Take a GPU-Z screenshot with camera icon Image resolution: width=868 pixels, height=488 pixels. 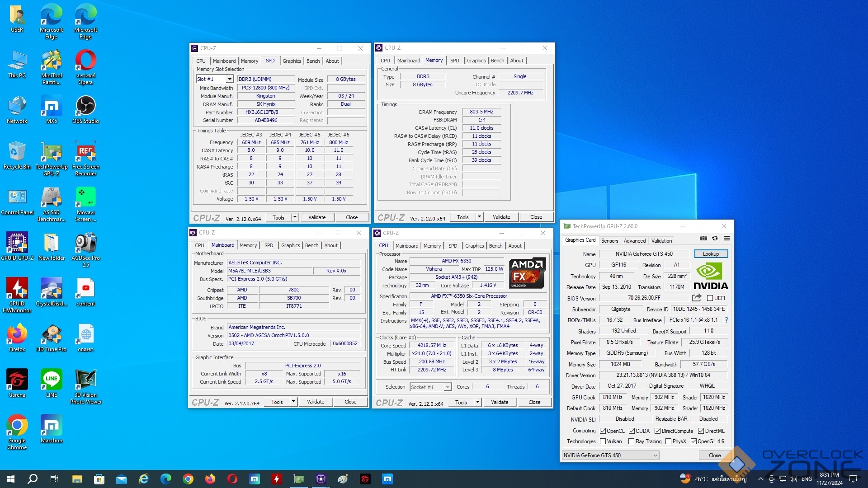703,239
